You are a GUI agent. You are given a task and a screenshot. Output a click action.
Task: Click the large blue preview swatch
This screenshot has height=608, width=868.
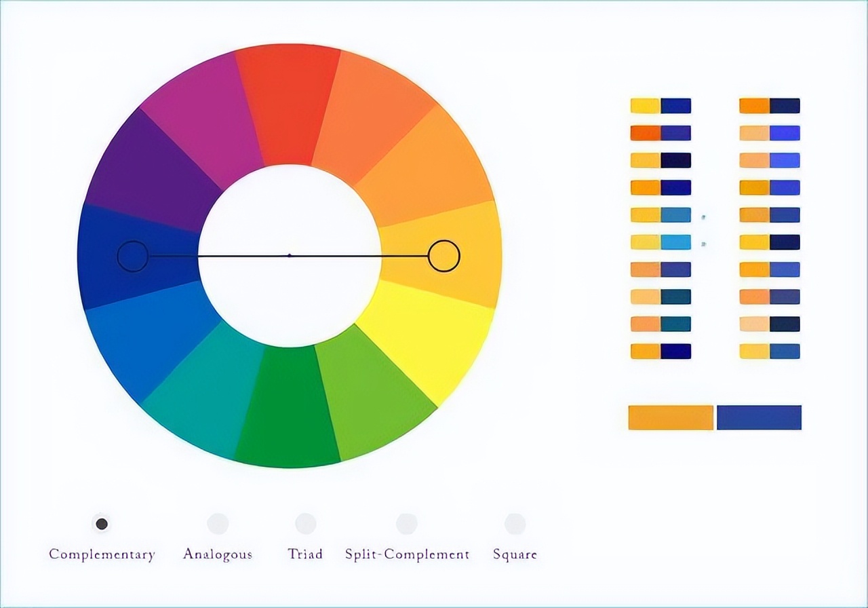pyautogui.click(x=759, y=418)
